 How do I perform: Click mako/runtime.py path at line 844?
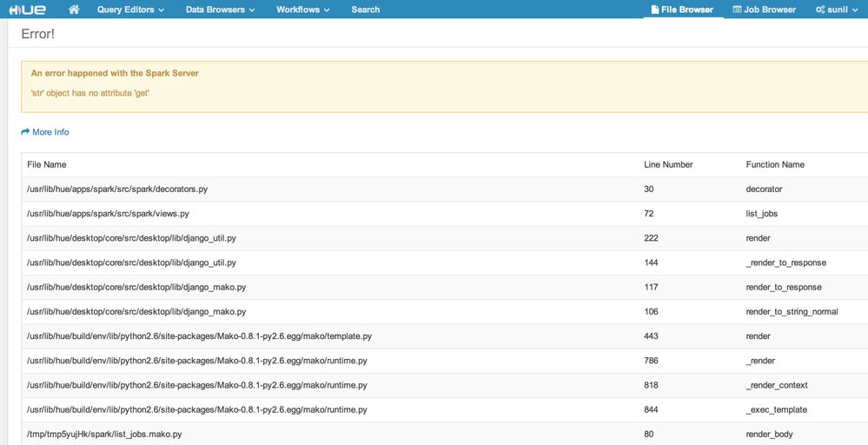coord(197,409)
